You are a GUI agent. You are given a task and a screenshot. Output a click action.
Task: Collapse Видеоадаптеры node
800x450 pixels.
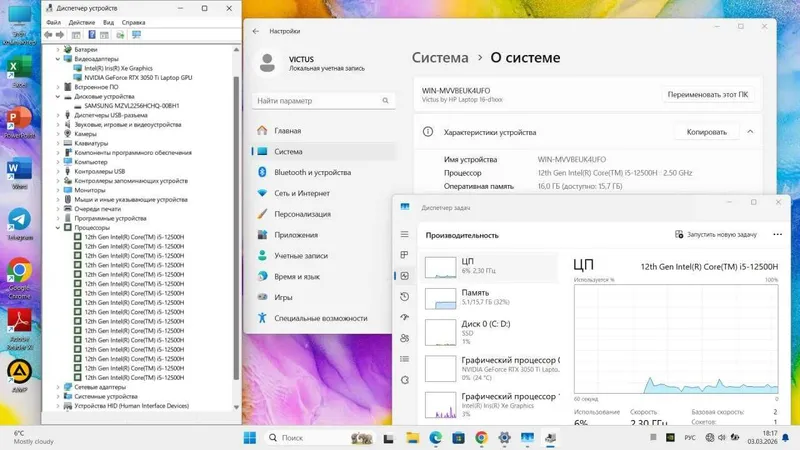[x=58, y=59]
